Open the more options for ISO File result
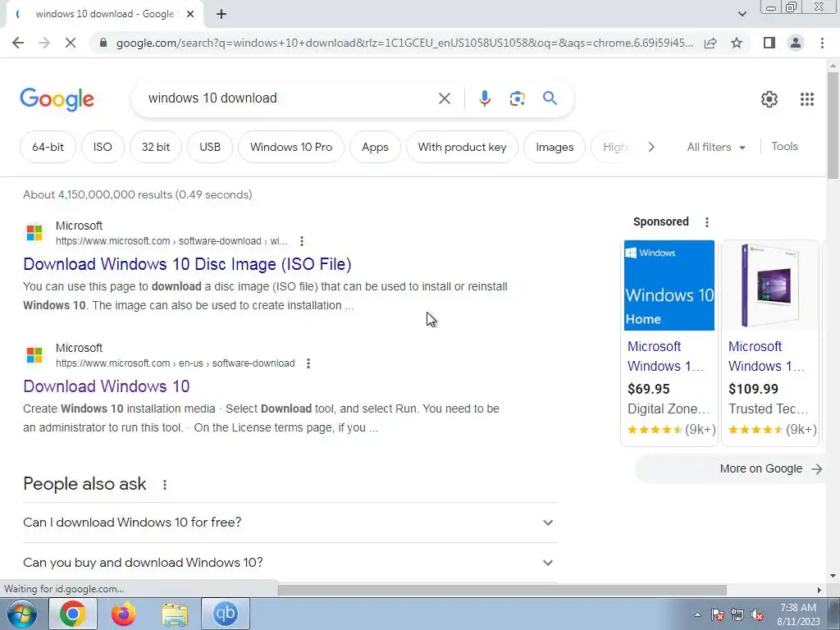 point(302,241)
